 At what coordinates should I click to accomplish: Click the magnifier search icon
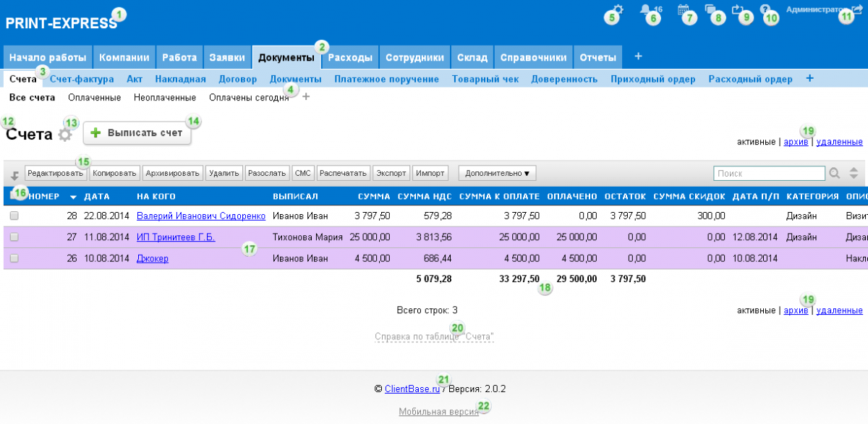click(835, 174)
